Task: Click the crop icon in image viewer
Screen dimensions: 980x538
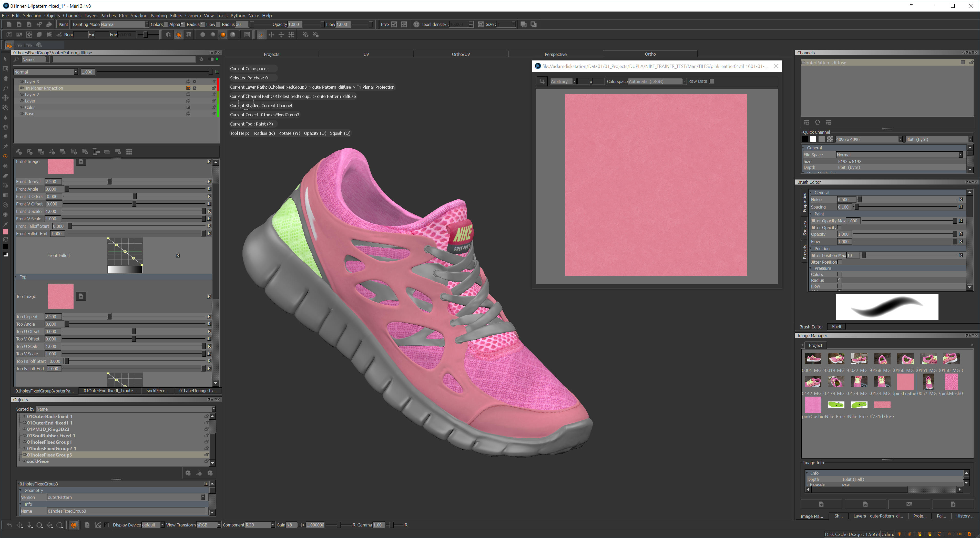Action: pyautogui.click(x=542, y=81)
